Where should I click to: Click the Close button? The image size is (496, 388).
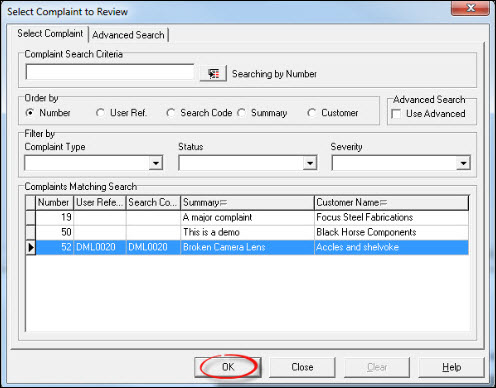pyautogui.click(x=302, y=367)
